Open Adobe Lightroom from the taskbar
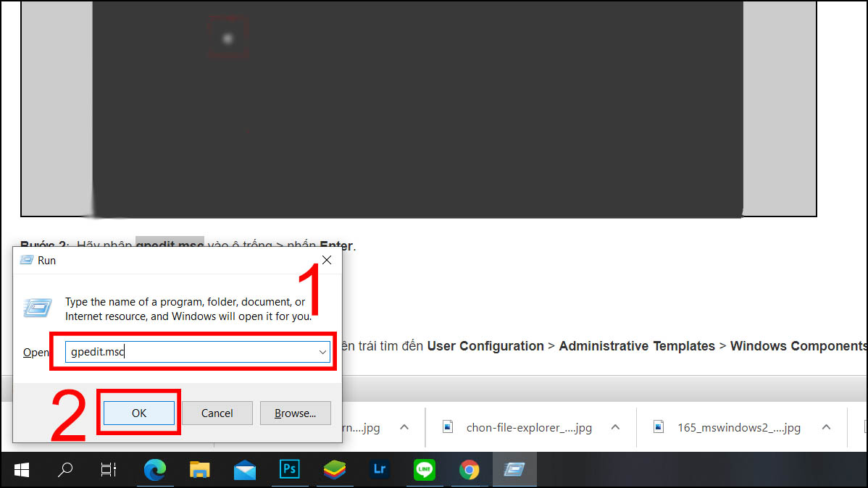868x488 pixels. (x=380, y=469)
